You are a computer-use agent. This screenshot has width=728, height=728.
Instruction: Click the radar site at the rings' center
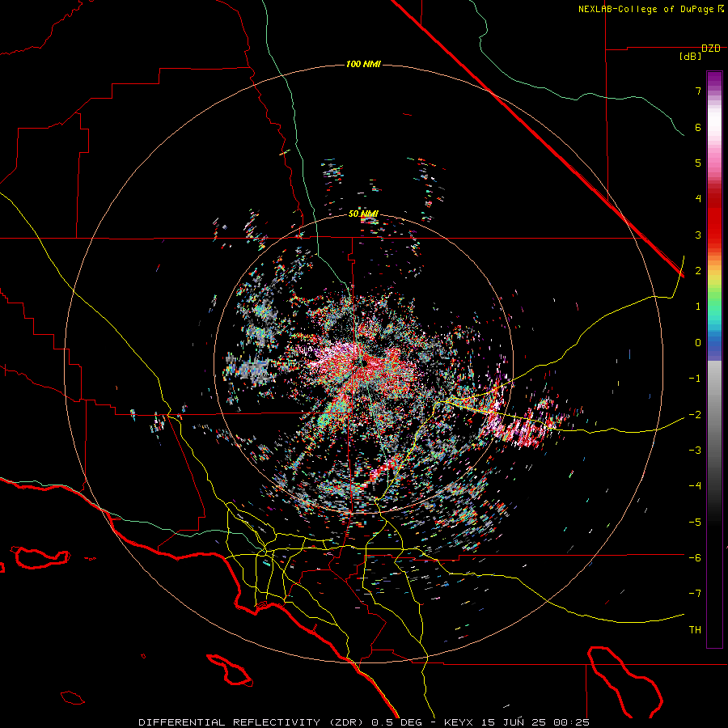click(x=363, y=362)
